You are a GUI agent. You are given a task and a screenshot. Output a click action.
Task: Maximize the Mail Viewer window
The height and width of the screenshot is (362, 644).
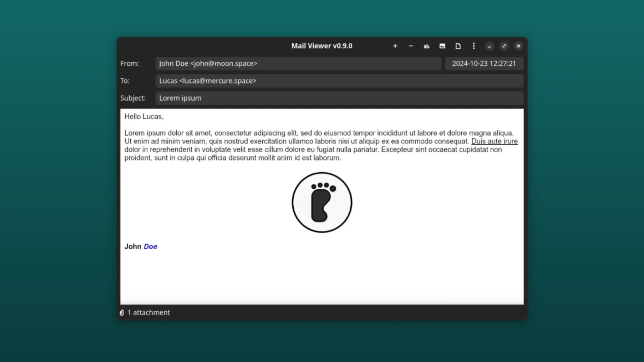coord(504,46)
